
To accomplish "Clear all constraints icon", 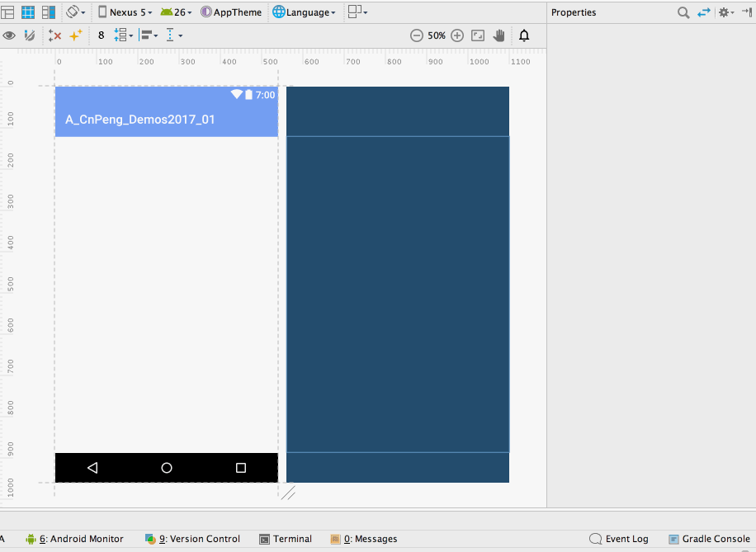I will coord(54,35).
